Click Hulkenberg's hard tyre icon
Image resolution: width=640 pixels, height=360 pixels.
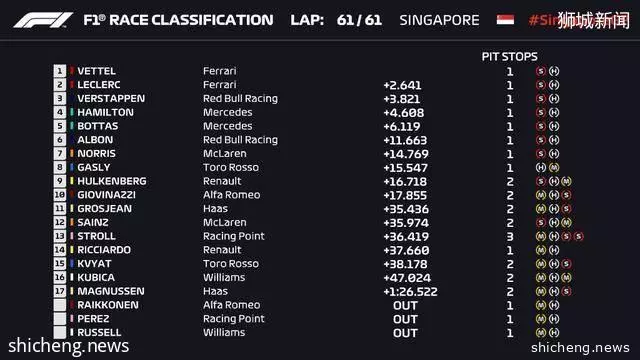click(554, 181)
